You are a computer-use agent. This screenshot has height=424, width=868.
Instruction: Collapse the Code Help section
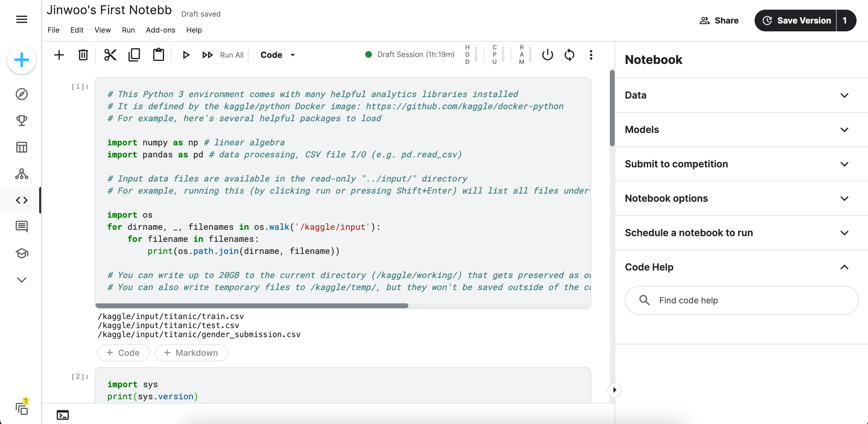pos(741,267)
